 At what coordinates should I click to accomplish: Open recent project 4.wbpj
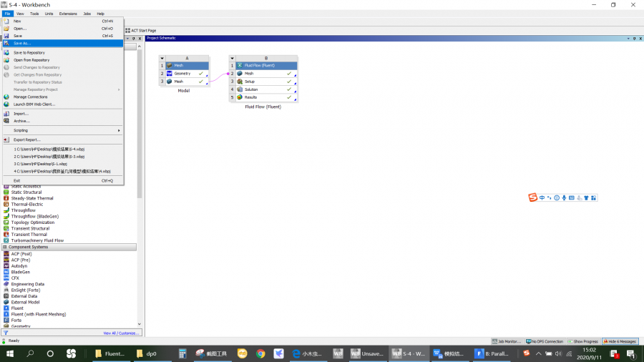[x=63, y=172]
